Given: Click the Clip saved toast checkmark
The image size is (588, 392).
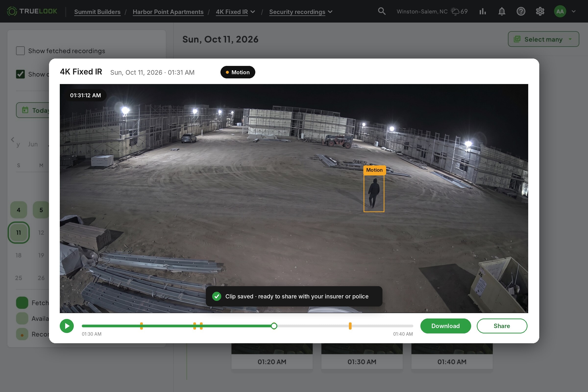Looking at the screenshot, I should tap(217, 296).
